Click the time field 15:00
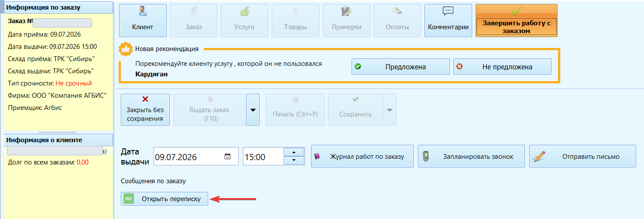This screenshot has width=644, height=219. coord(263,157)
